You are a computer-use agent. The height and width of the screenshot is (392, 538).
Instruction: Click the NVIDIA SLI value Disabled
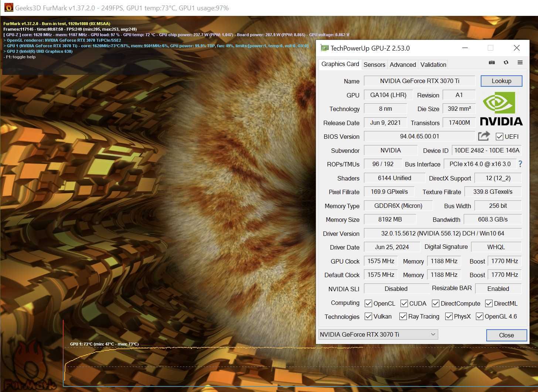(x=396, y=289)
